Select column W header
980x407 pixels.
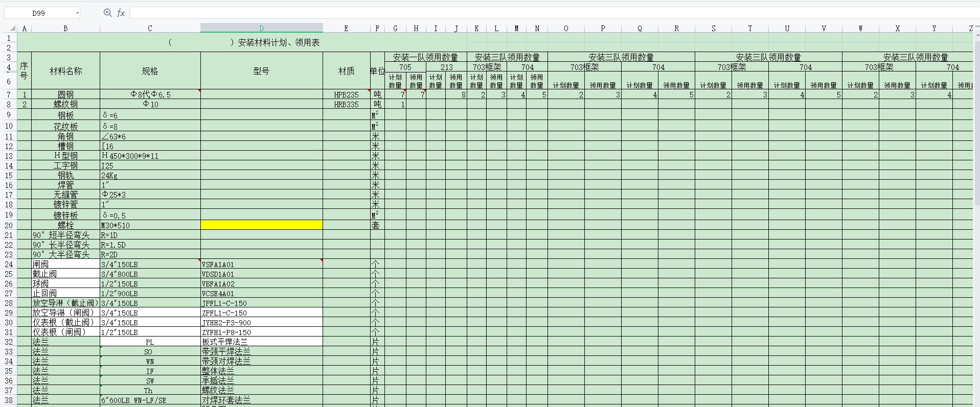pyautogui.click(x=861, y=28)
